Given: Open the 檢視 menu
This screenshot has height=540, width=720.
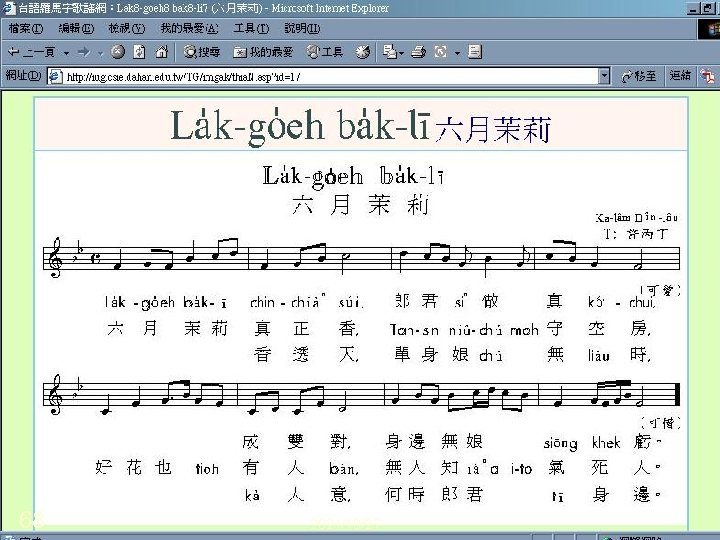Looking at the screenshot, I should coord(127,28).
